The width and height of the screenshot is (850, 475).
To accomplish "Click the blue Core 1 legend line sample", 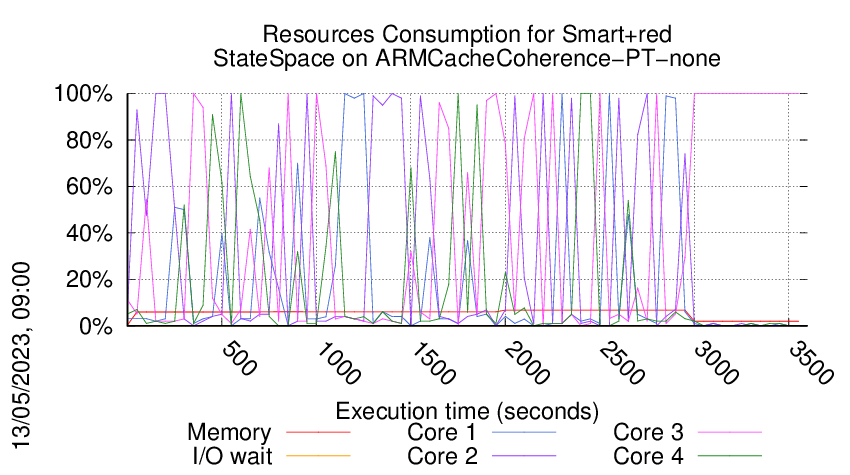I will [x=524, y=432].
